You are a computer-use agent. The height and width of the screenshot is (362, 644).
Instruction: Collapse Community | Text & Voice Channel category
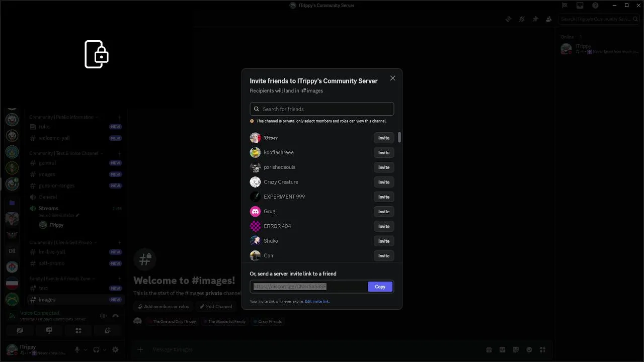66,153
